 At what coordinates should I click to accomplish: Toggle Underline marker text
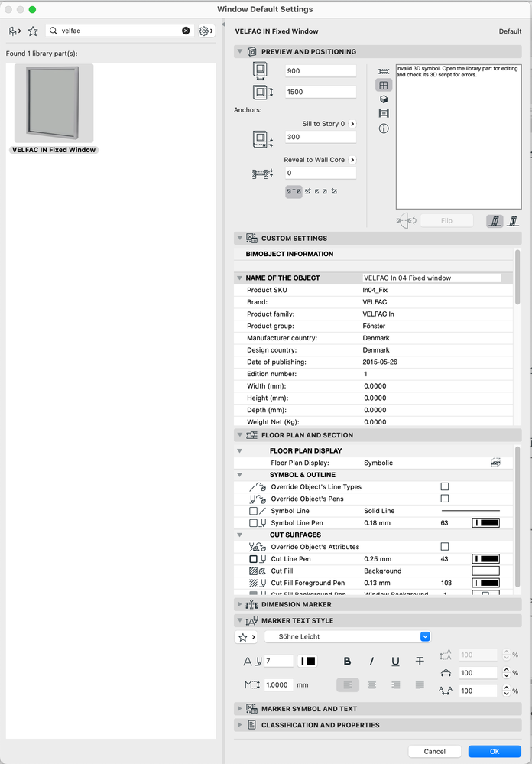click(x=396, y=662)
